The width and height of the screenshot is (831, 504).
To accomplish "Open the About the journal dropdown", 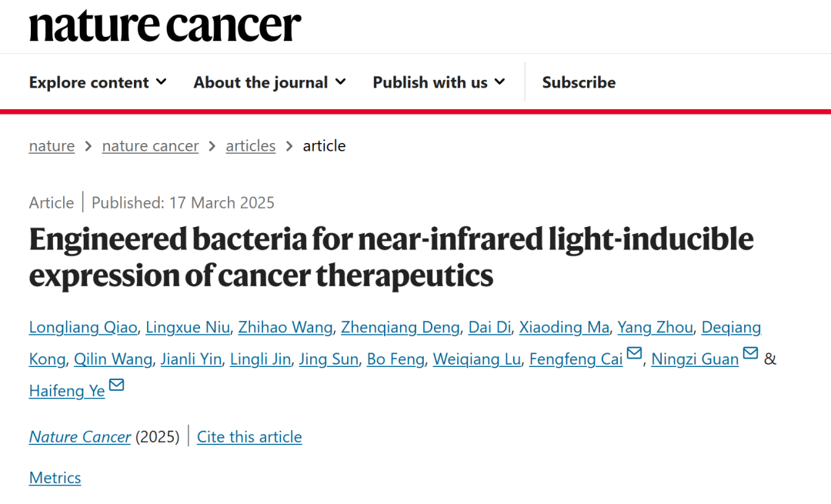I will point(269,82).
